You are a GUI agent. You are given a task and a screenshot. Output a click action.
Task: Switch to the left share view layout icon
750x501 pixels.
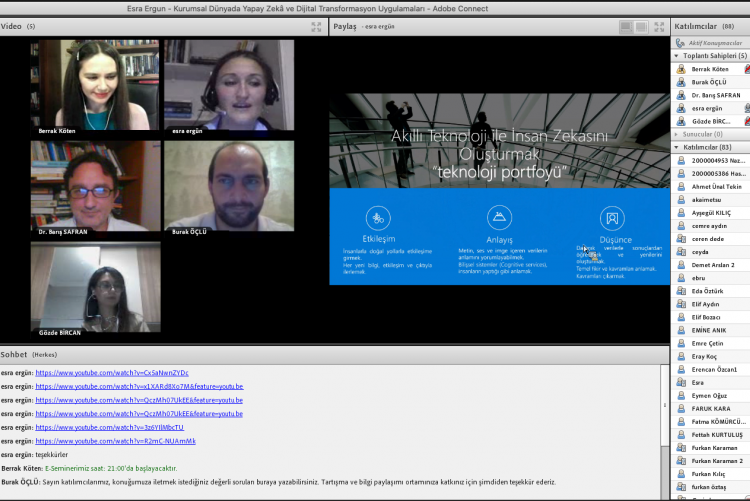tap(627, 27)
